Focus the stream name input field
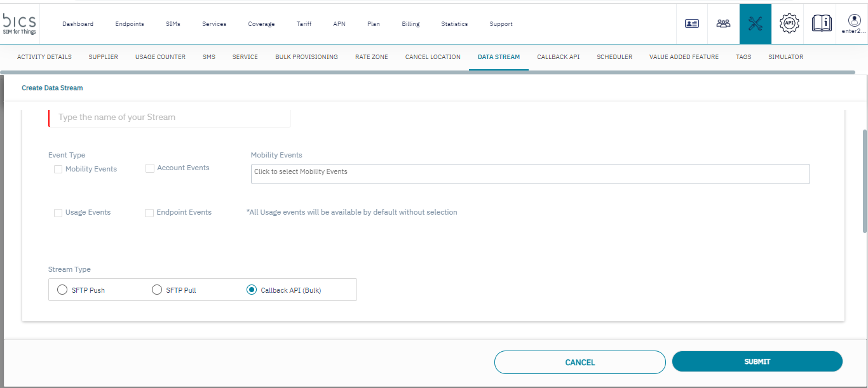This screenshot has width=868, height=388. pos(170,117)
